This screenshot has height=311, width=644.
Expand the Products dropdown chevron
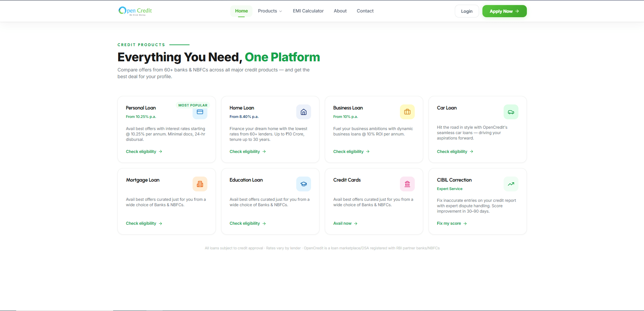click(x=281, y=11)
